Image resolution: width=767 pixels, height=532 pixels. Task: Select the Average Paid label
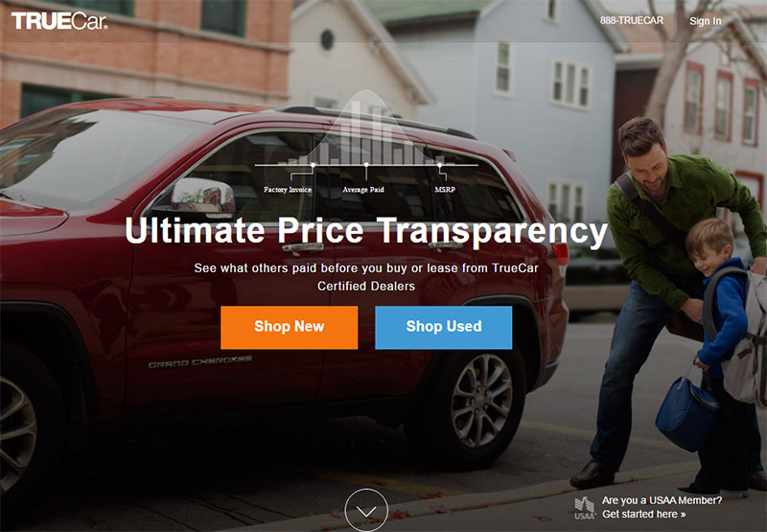pyautogui.click(x=363, y=190)
